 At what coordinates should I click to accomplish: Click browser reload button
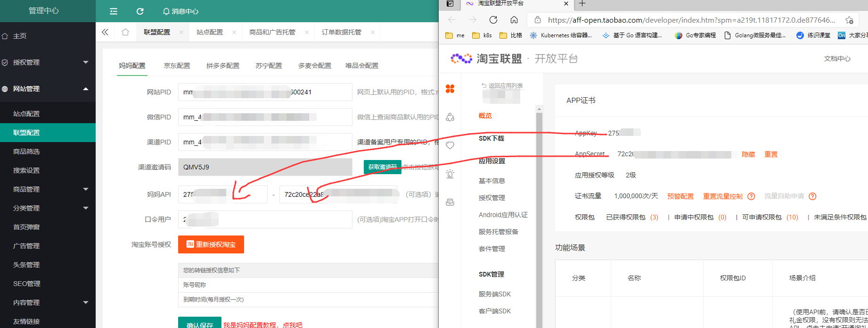click(493, 20)
